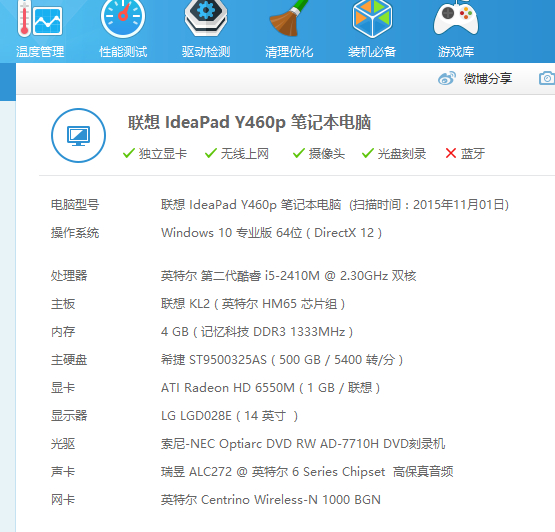Click the round computer monitor icon
The image size is (555, 532).
tap(79, 136)
